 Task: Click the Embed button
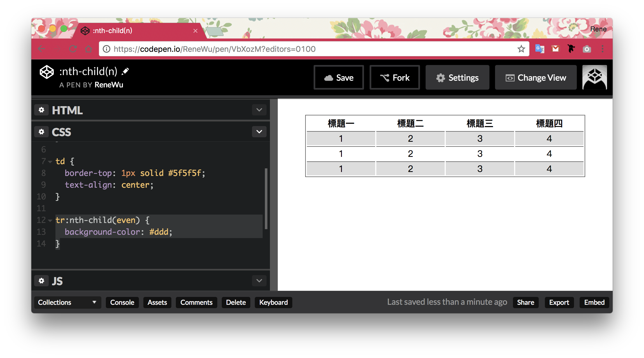(594, 303)
